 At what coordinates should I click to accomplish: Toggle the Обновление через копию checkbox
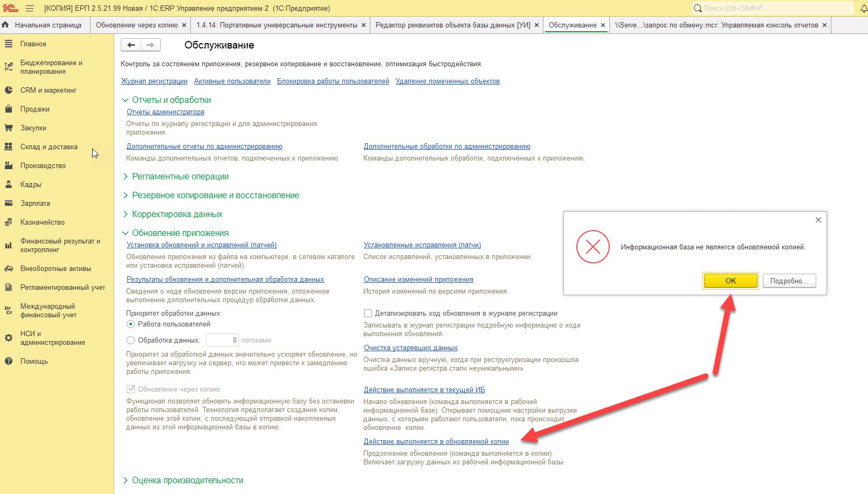coord(130,389)
